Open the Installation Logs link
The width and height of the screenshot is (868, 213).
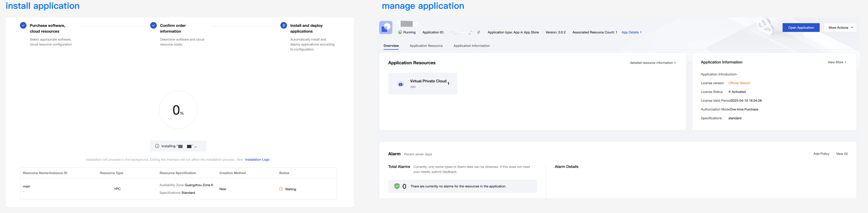coord(257,160)
